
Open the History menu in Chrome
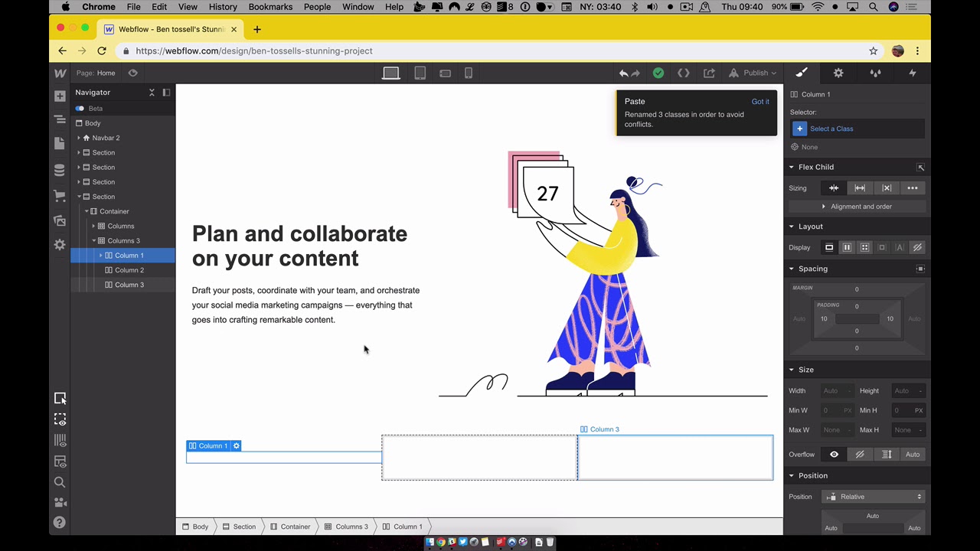(223, 7)
